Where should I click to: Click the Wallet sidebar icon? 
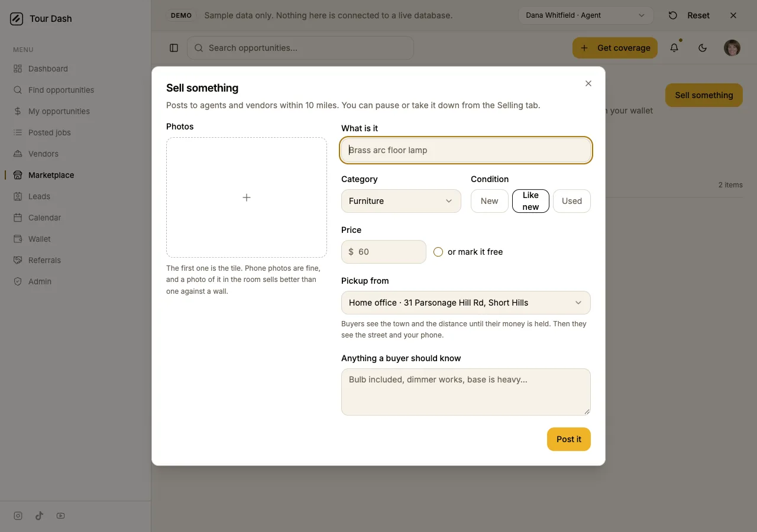(x=18, y=239)
